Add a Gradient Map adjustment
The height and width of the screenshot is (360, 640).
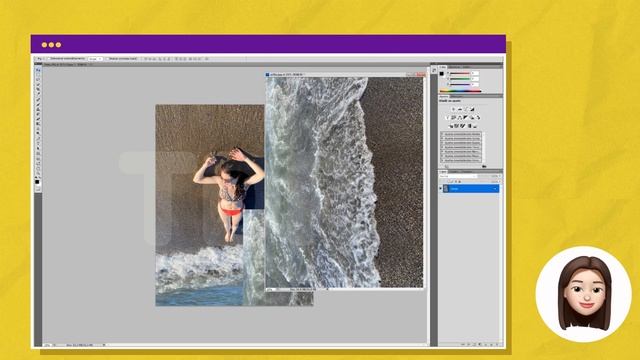click(469, 126)
